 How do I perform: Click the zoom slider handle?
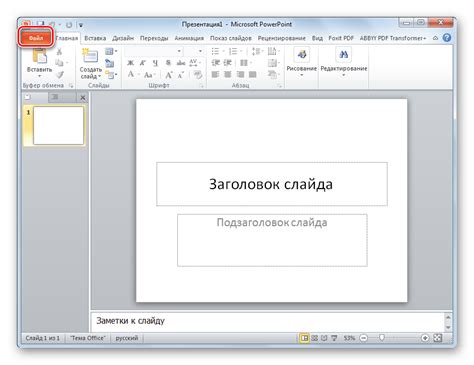(x=382, y=338)
